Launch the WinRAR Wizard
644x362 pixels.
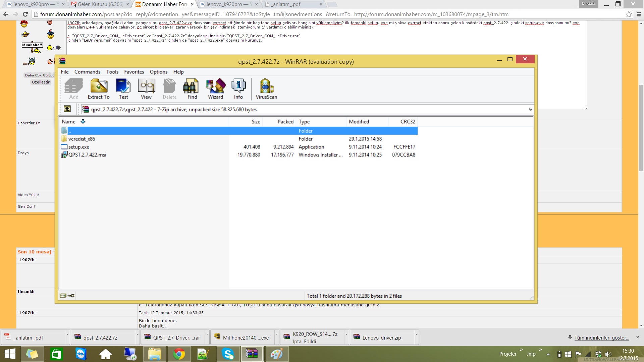216,89
